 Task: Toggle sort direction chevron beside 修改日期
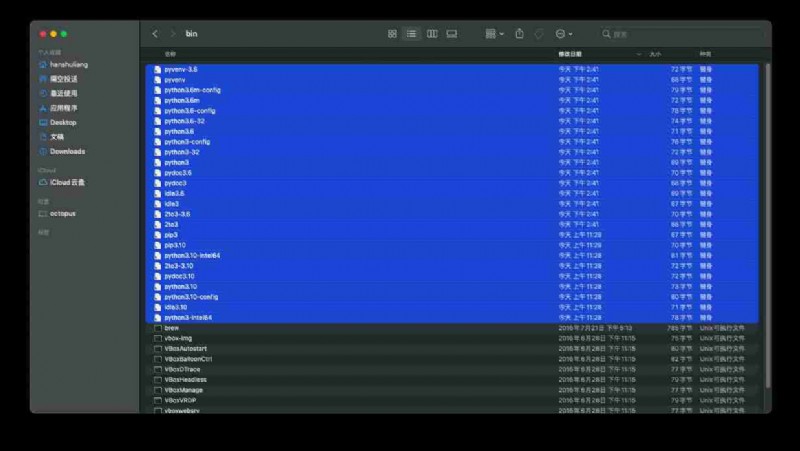point(638,54)
